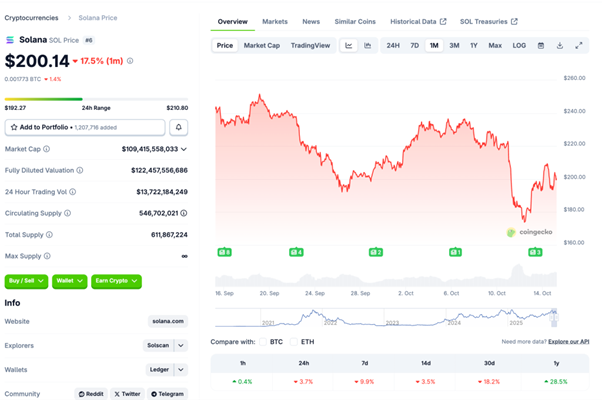Switch to candlestick chart icon
Screen dimensions: 602x400
click(x=368, y=45)
